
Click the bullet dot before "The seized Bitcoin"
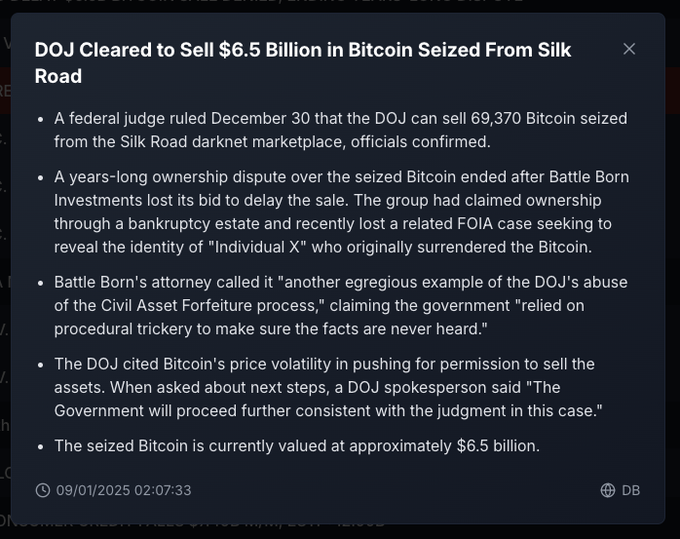40,446
